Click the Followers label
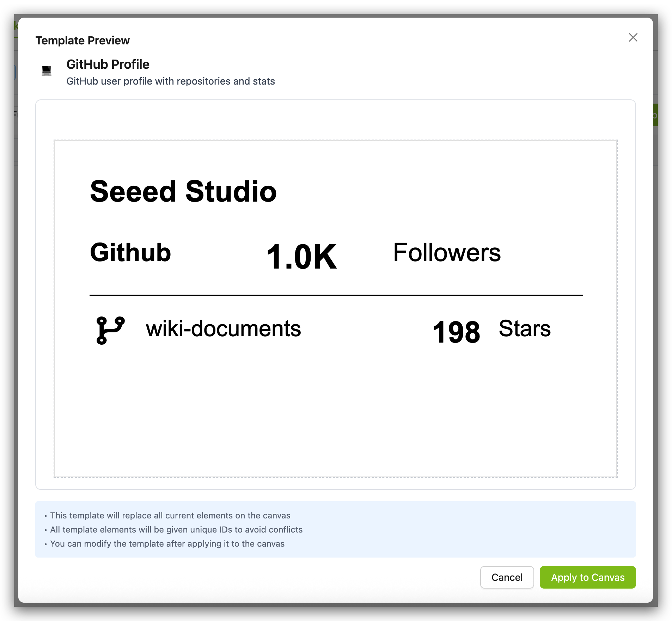Image resolution: width=672 pixels, height=621 pixels. (447, 253)
